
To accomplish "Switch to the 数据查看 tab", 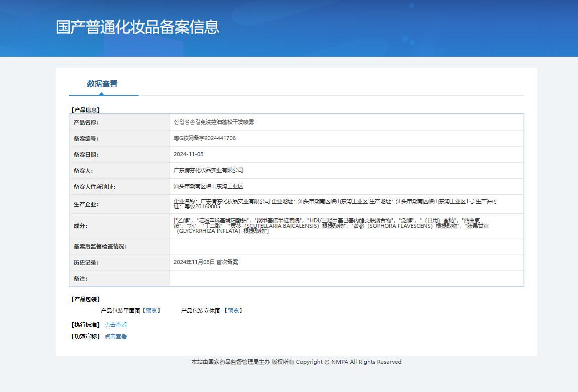I will [x=102, y=84].
